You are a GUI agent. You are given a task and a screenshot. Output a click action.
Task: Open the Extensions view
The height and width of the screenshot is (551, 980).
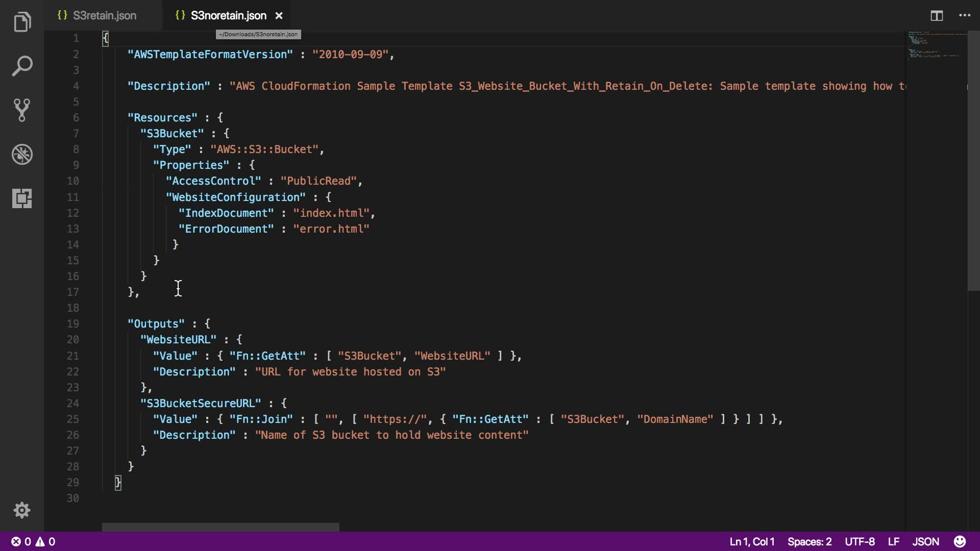(x=22, y=198)
